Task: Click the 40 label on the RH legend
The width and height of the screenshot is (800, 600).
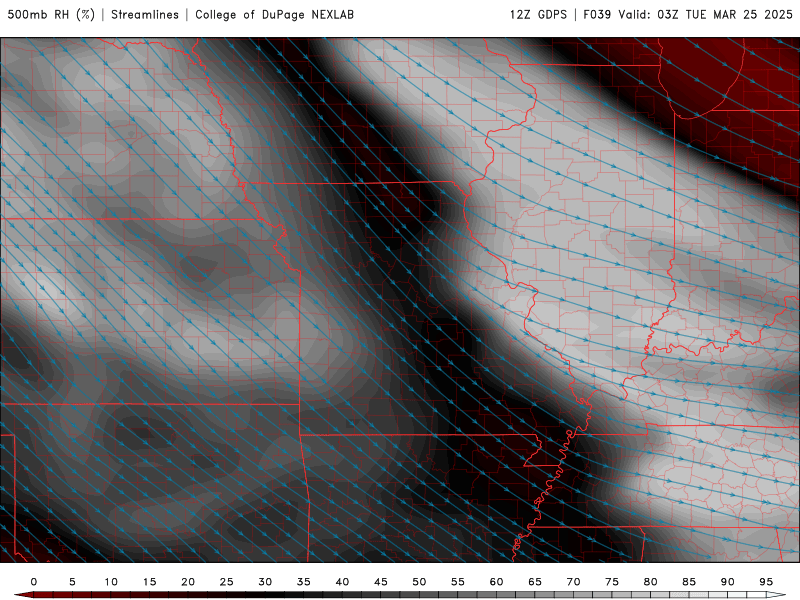Action: pos(342,582)
